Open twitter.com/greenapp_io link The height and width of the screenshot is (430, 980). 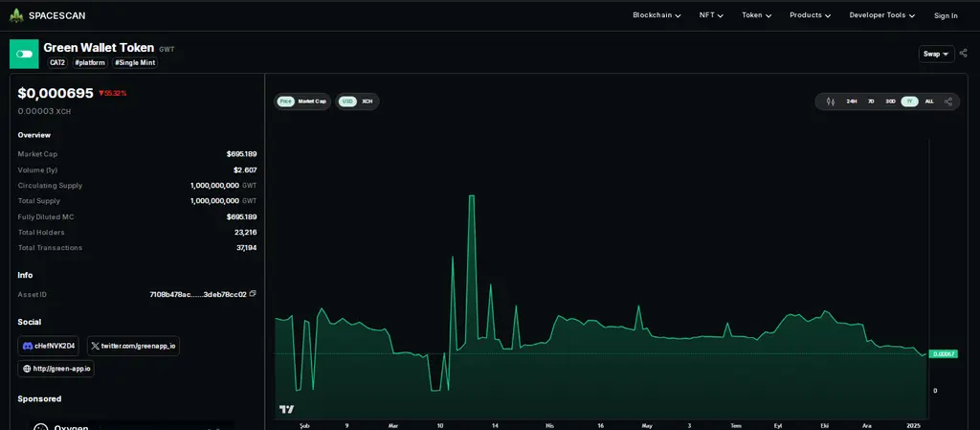click(x=133, y=346)
